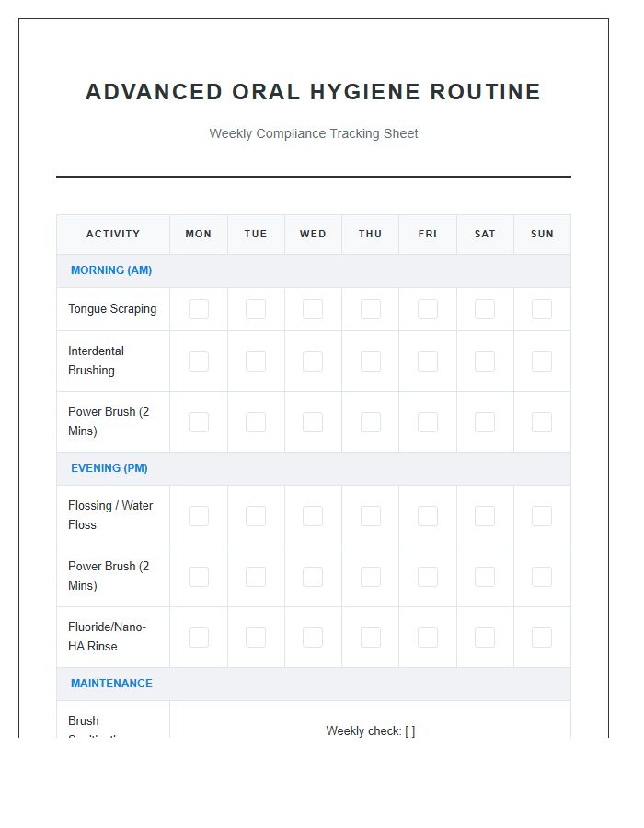Check Tongue Scraping box for Saturday
The width and height of the screenshot is (644, 828).
pyautogui.click(x=485, y=309)
